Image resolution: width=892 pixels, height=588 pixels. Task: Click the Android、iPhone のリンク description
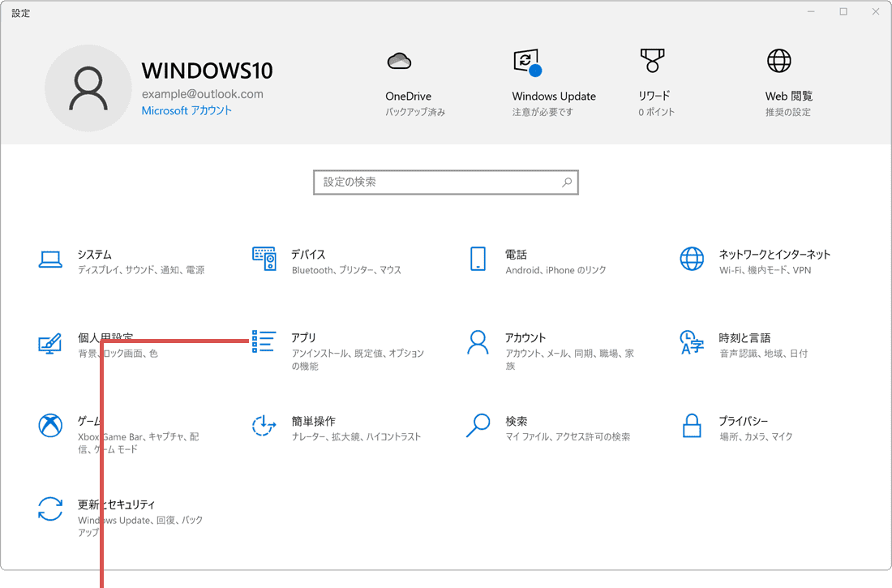555,270
